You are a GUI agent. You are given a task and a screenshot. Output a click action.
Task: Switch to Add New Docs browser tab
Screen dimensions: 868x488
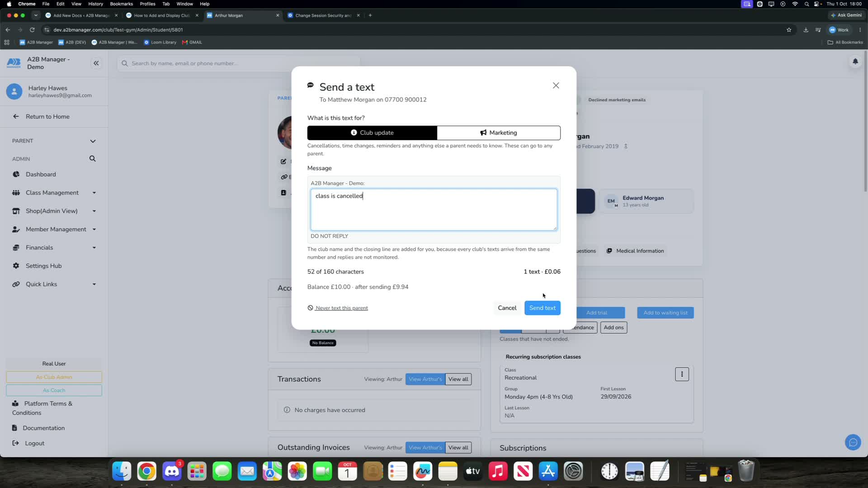(x=81, y=15)
